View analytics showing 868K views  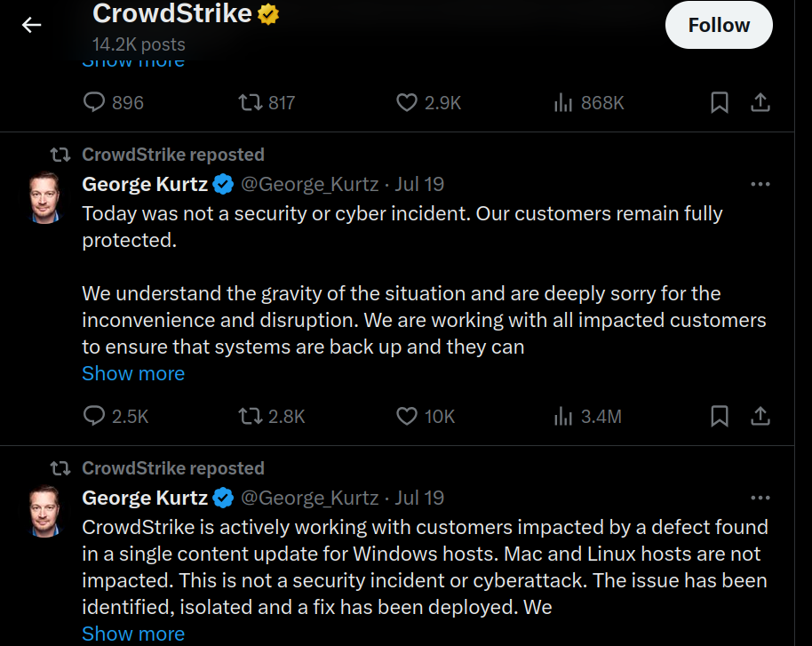589,102
